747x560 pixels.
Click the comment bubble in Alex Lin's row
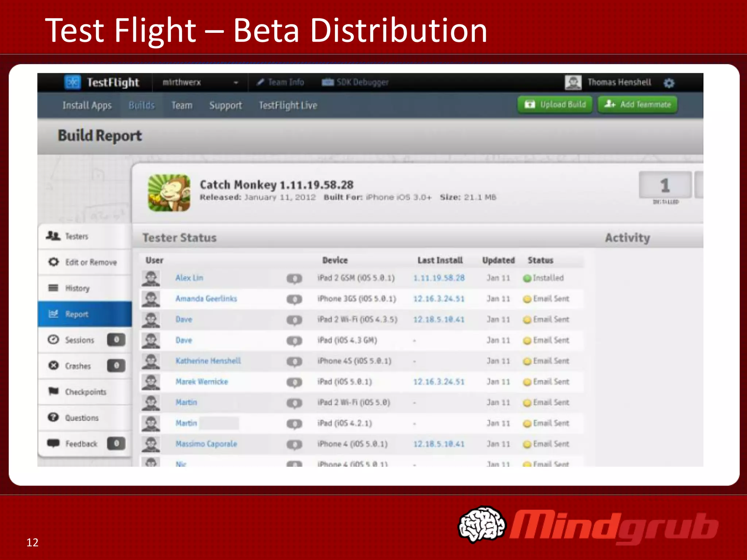click(294, 279)
